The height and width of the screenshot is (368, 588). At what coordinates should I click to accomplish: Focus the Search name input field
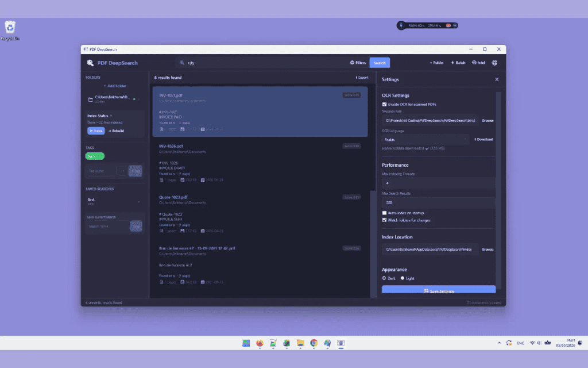pyautogui.click(x=107, y=226)
